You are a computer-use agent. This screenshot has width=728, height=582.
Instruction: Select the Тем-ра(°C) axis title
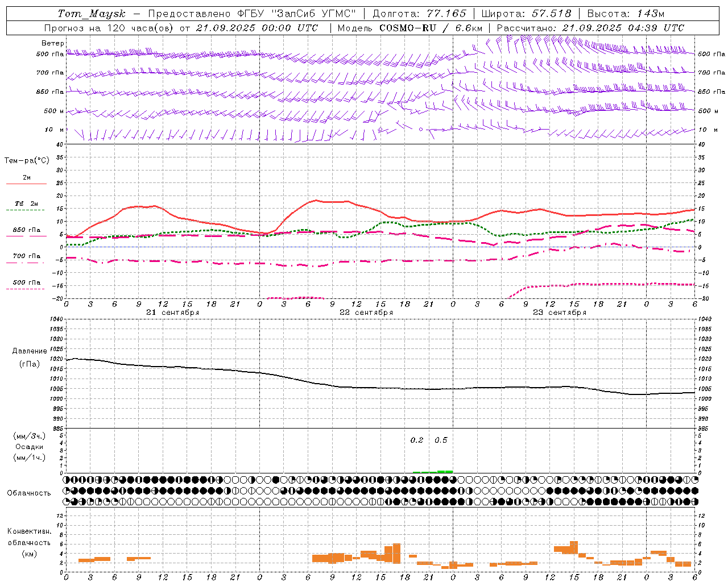tap(27, 161)
